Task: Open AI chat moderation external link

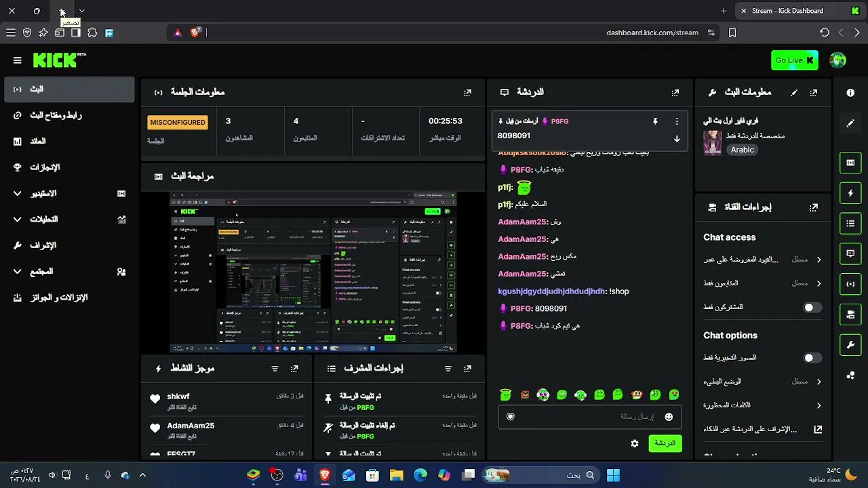Action: 818,429
